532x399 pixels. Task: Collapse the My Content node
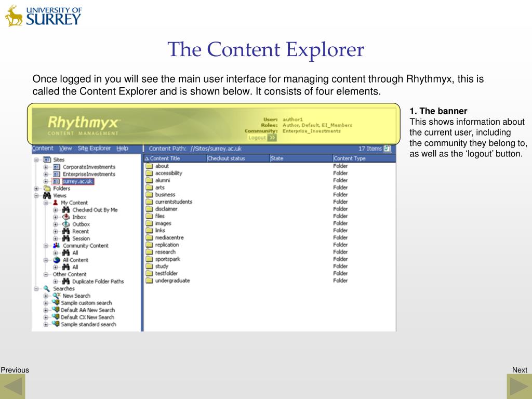click(46, 203)
